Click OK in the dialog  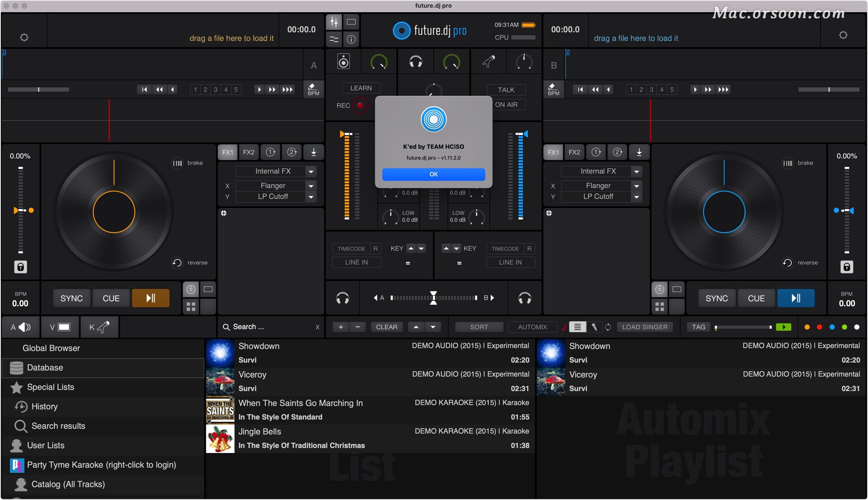[433, 174]
